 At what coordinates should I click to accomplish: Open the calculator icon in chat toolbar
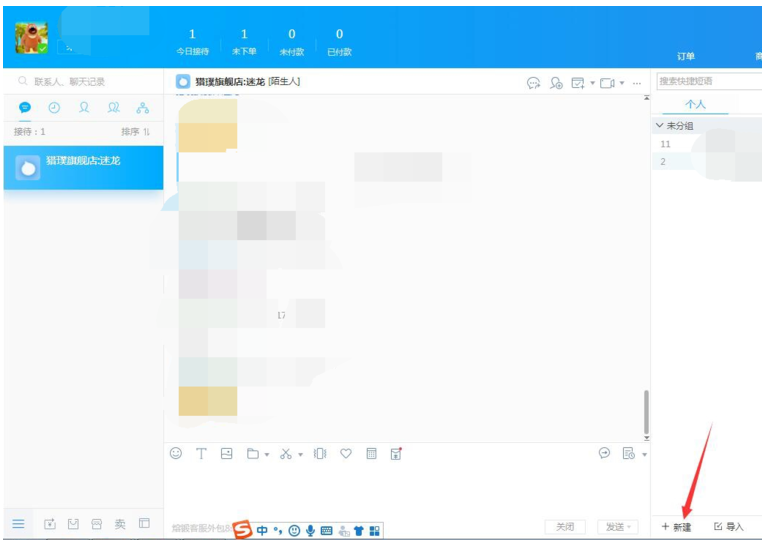click(x=371, y=453)
